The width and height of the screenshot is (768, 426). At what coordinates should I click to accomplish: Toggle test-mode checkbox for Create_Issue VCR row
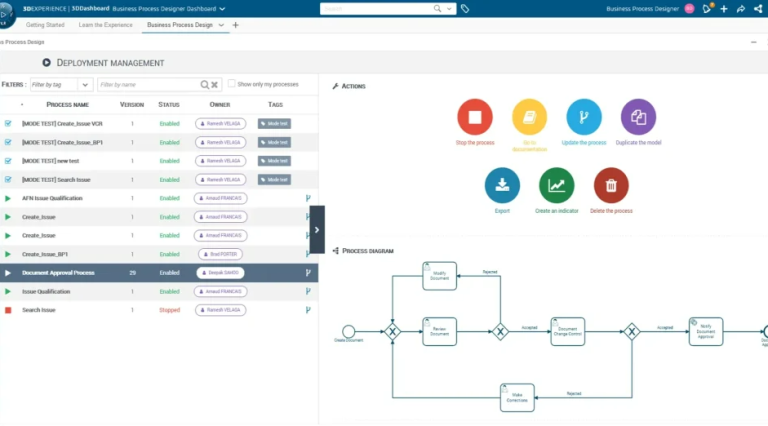(8, 123)
